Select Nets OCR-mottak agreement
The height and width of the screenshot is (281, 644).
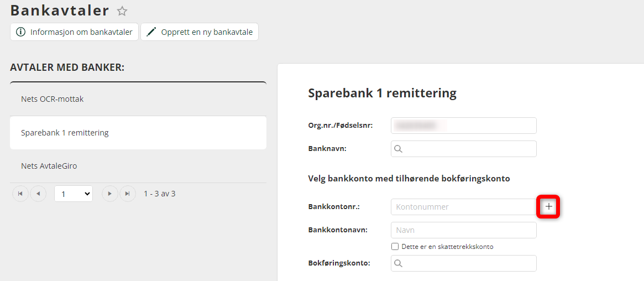(x=138, y=99)
